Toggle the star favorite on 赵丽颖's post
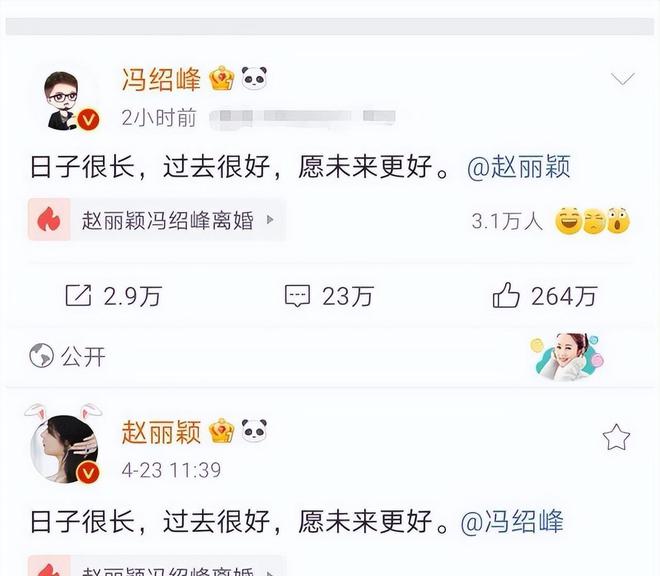 pos(616,437)
